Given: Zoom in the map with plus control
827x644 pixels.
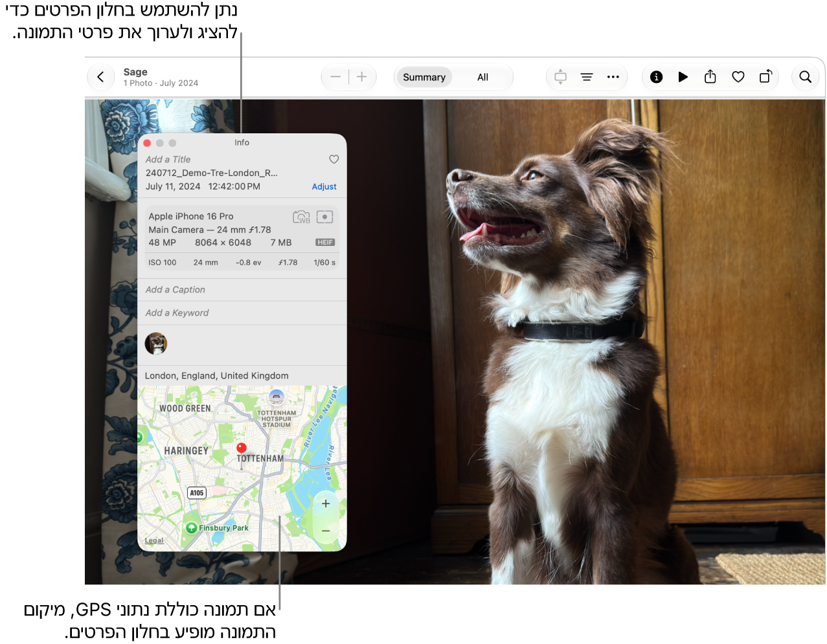Looking at the screenshot, I should pos(326,504).
